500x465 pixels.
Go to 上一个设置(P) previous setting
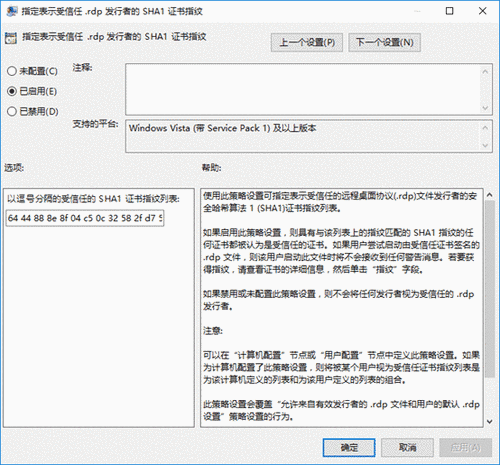(307, 42)
